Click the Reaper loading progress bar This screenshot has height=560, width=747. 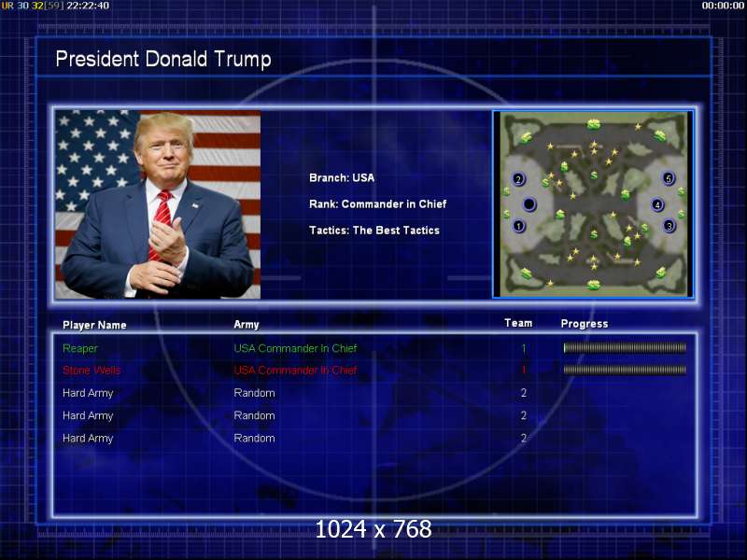tap(625, 348)
